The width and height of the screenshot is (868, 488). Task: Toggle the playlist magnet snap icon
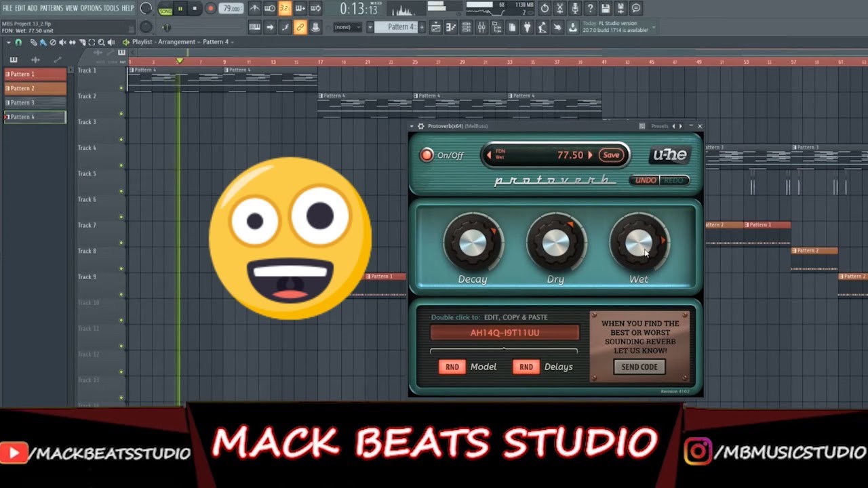click(x=18, y=42)
